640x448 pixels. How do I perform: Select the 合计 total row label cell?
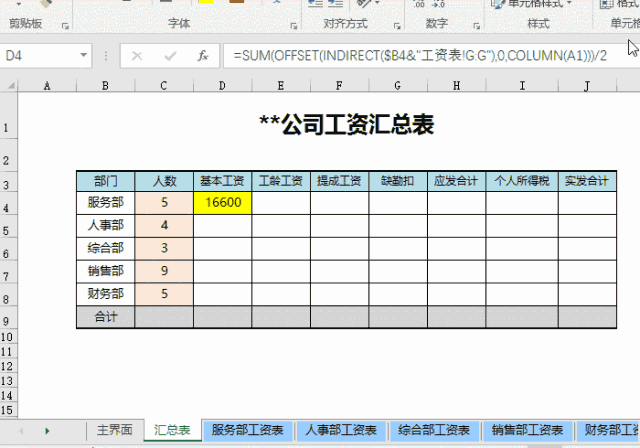105,317
